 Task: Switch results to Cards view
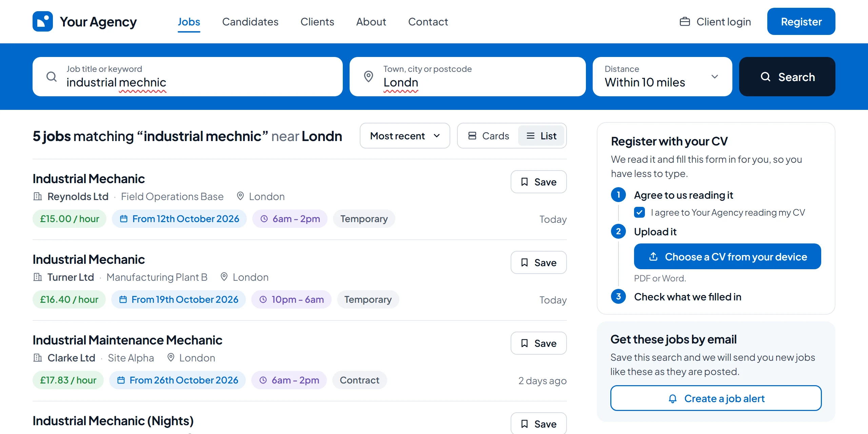[488, 136]
